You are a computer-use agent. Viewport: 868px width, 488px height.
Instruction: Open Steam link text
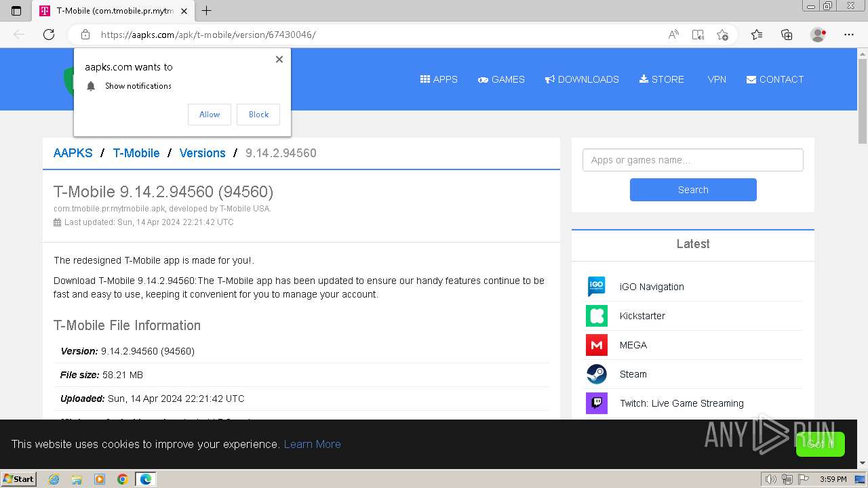pos(633,374)
